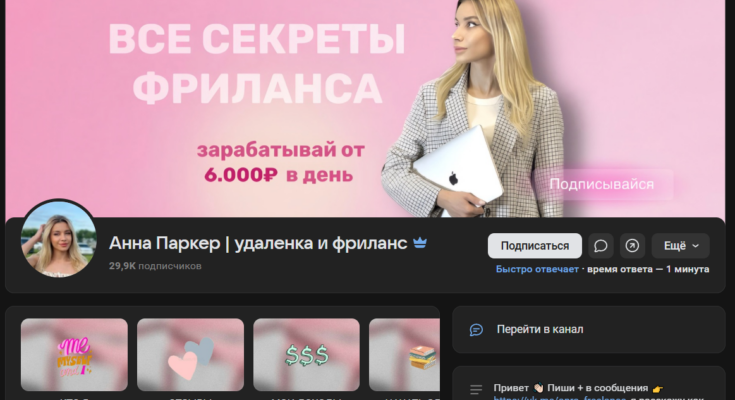Viewport: 735px width, 400px height.
Task: Click the crown badge next to community name
Action: [x=420, y=244]
